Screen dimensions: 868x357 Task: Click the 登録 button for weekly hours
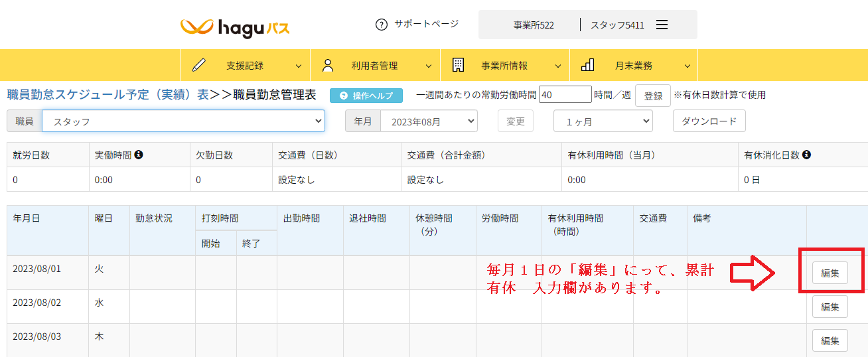coord(653,96)
